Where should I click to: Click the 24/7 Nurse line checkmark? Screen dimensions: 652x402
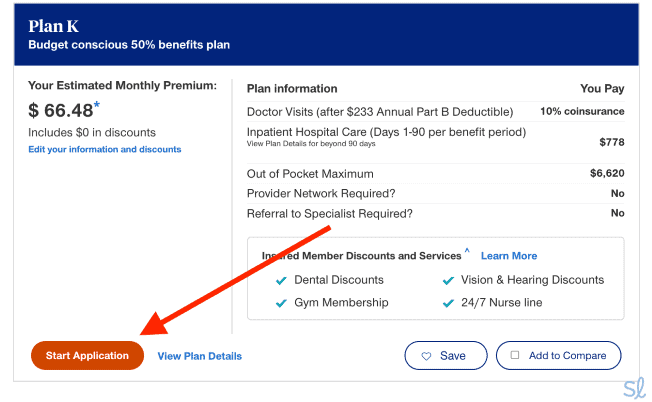pos(448,303)
